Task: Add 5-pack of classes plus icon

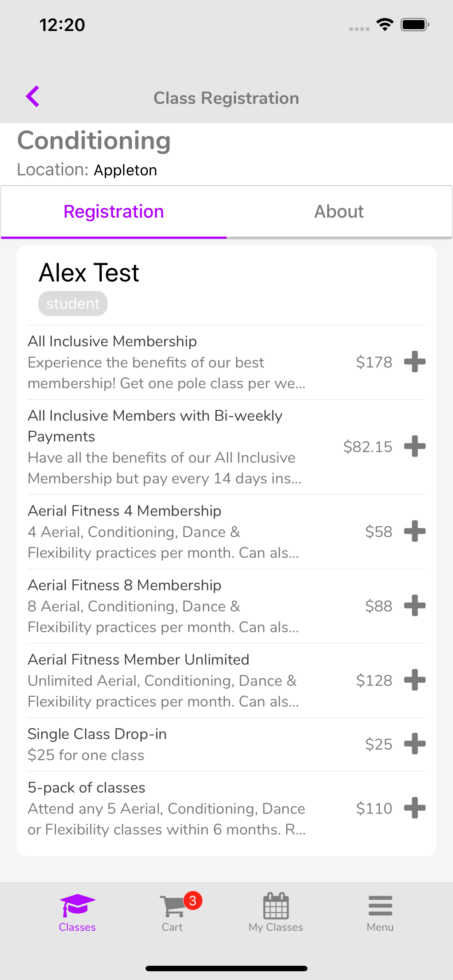Action: (x=415, y=808)
